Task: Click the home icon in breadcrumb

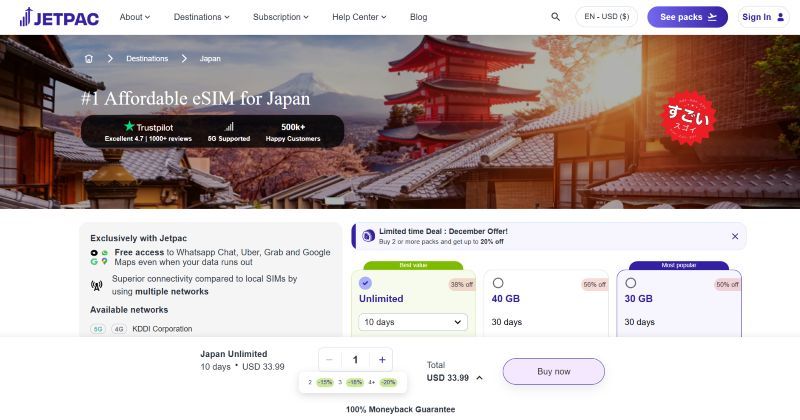Action: (x=89, y=59)
